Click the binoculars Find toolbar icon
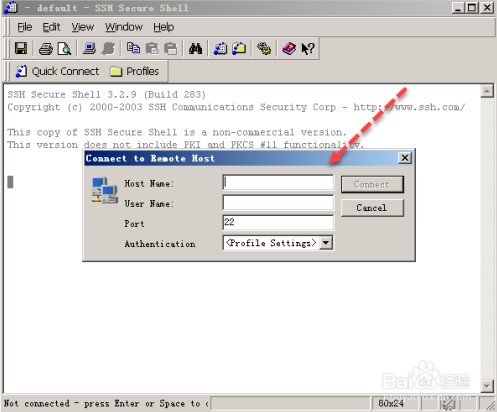Image resolution: width=497 pixels, height=412 pixels. click(x=195, y=49)
